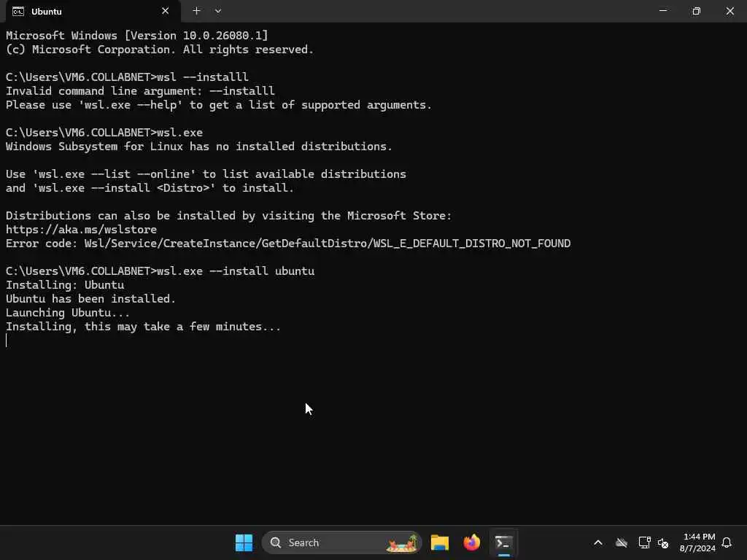This screenshot has height=560, width=747.
Task: Close the Ubuntu tab
Action: [166, 11]
